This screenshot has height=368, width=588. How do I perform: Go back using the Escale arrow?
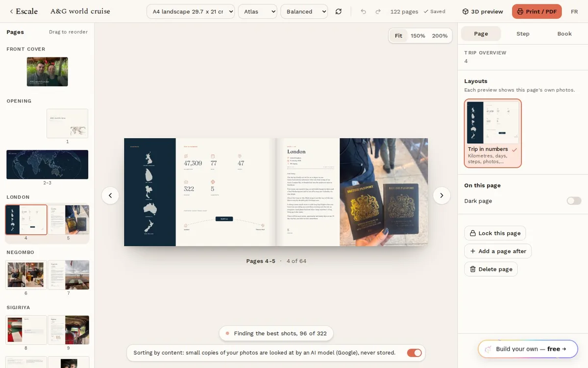(24, 11)
